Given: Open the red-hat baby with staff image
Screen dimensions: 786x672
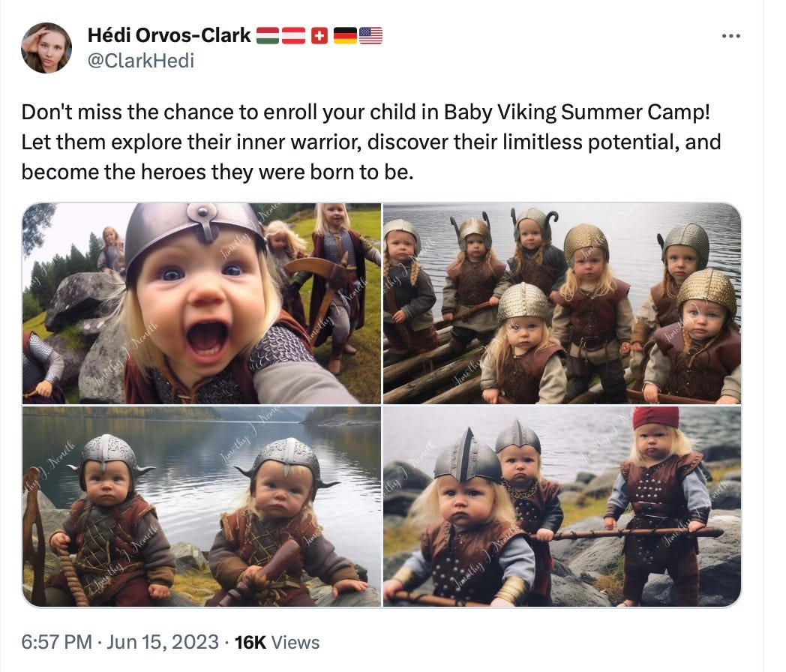Looking at the screenshot, I should tap(562, 506).
